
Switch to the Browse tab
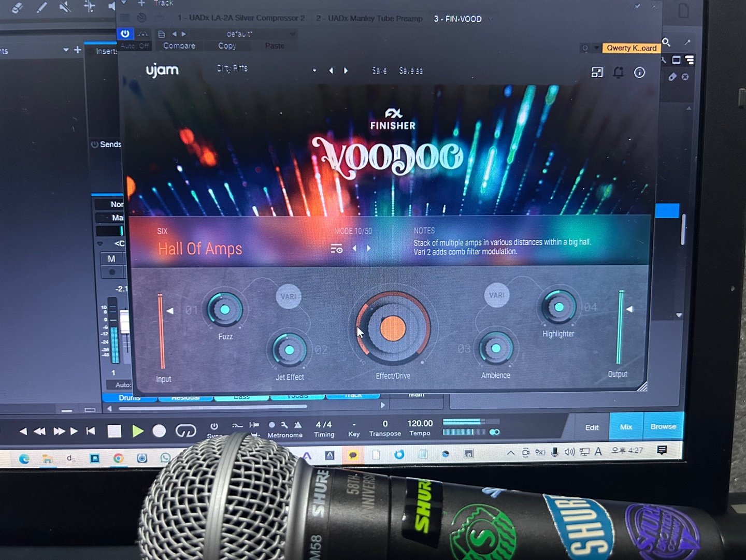coord(663,426)
